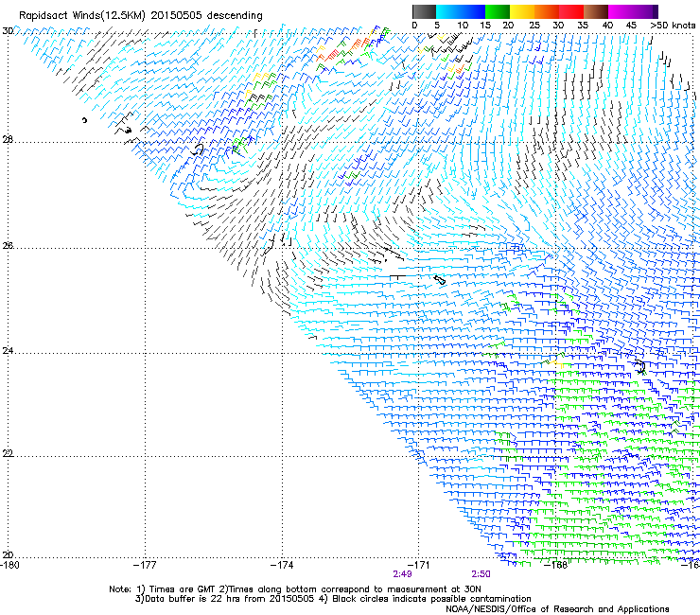Click the purple time stamp '2:50'
Viewport: 700px width, 615px height.
481,574
